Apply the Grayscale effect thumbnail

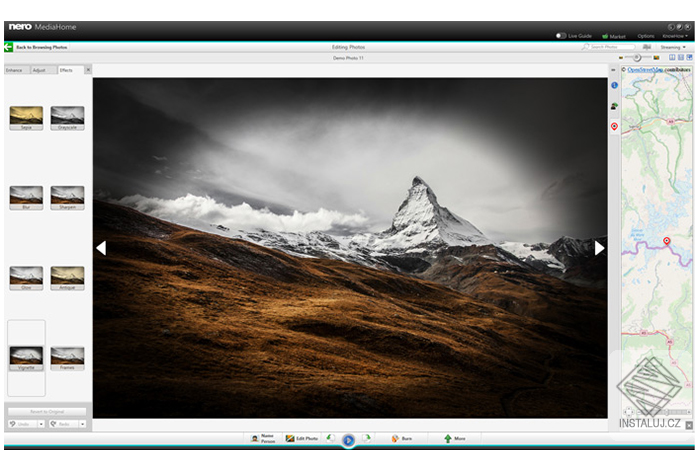coord(67,117)
